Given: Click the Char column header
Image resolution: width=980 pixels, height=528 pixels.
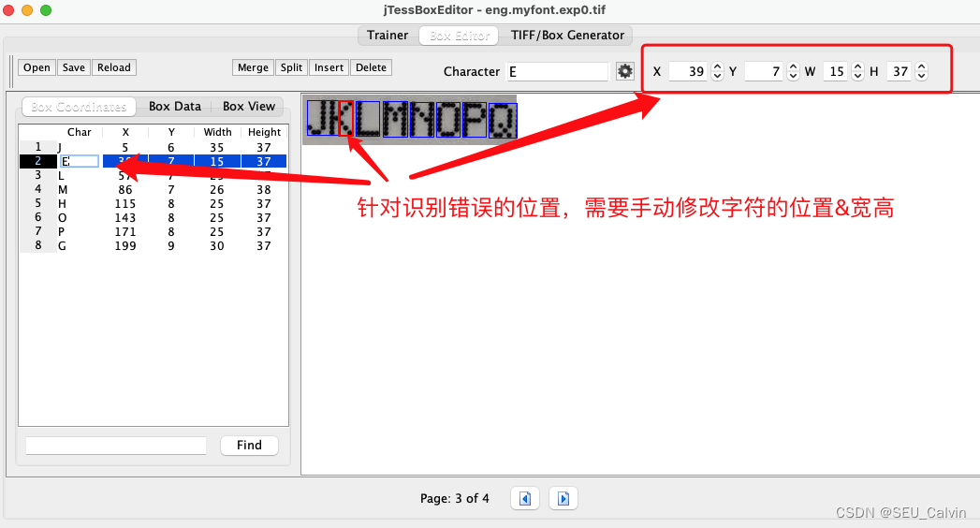Looking at the screenshot, I should click(80, 133).
